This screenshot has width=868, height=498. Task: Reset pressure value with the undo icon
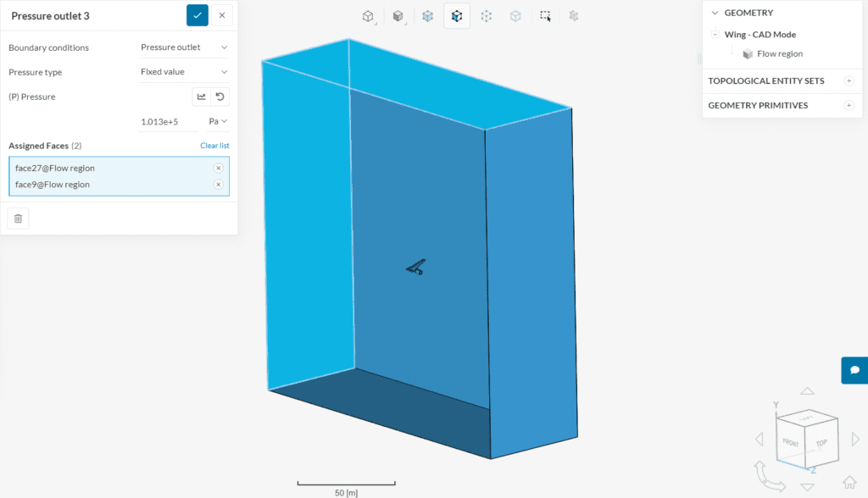tap(220, 97)
